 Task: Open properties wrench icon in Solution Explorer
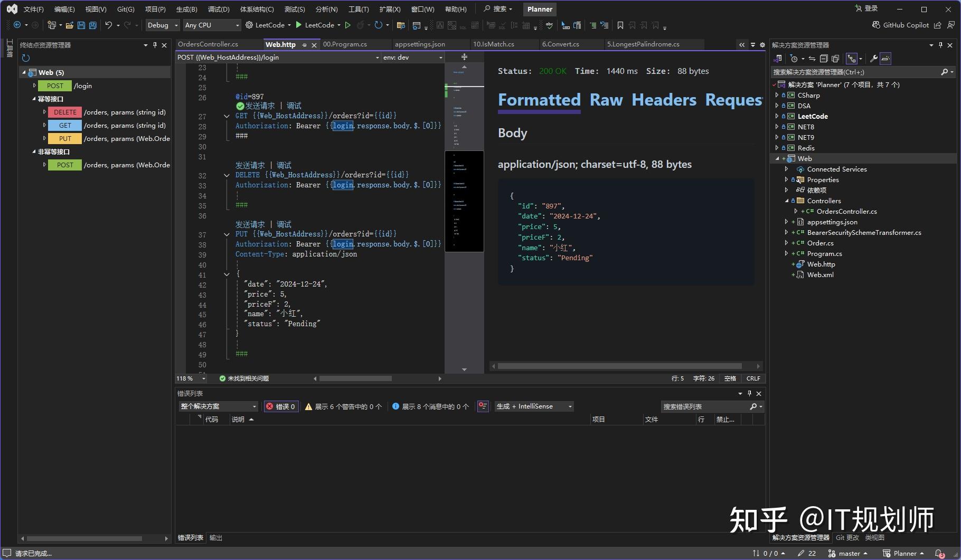(873, 59)
